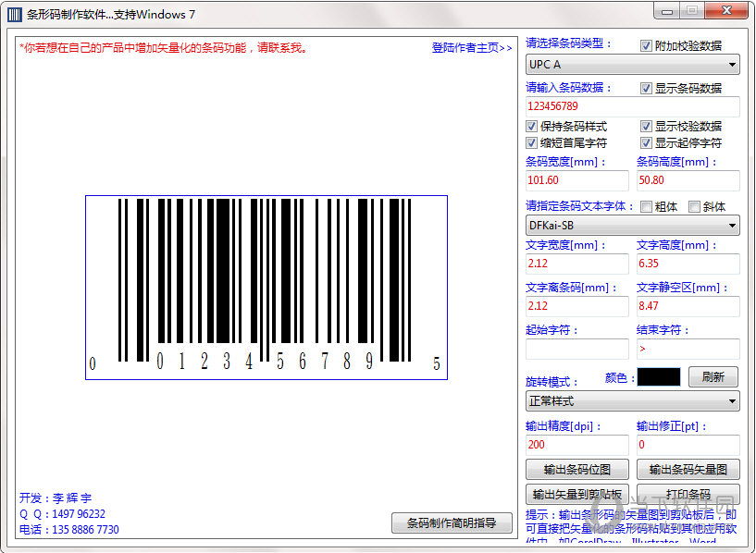Open 条码制作简明指导 guide button
Image resolution: width=756 pixels, height=553 pixels.
click(452, 523)
